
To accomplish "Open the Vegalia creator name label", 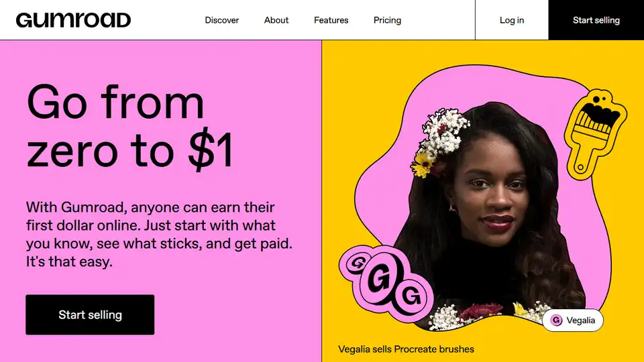I will pos(580,320).
